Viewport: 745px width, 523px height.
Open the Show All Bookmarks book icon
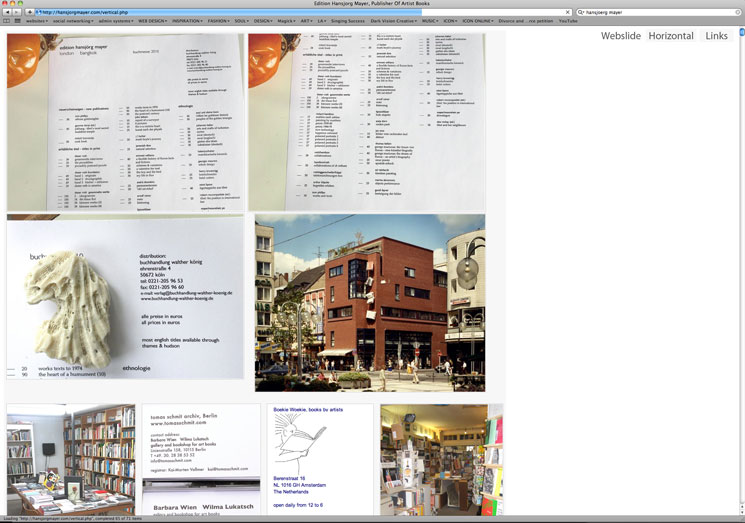click(x=7, y=20)
